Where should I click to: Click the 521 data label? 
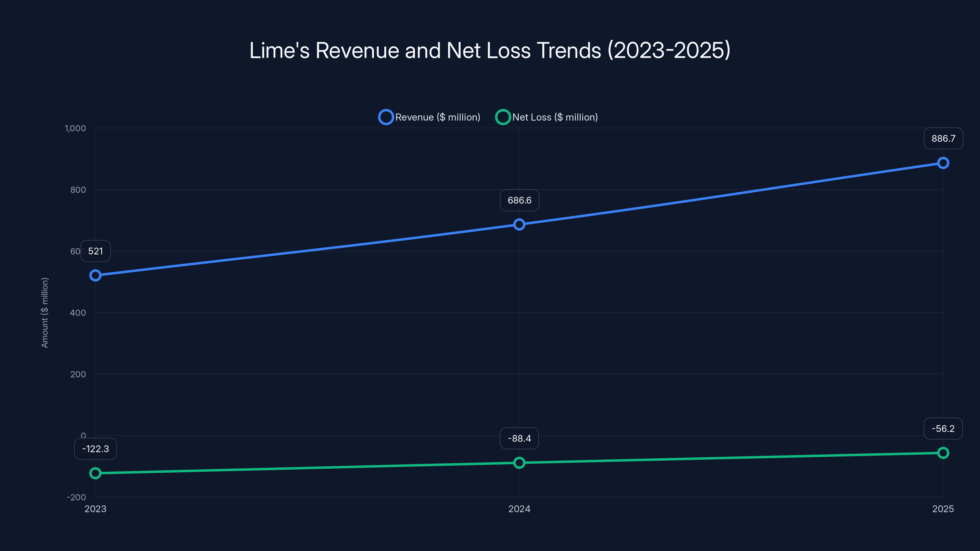[96, 251]
